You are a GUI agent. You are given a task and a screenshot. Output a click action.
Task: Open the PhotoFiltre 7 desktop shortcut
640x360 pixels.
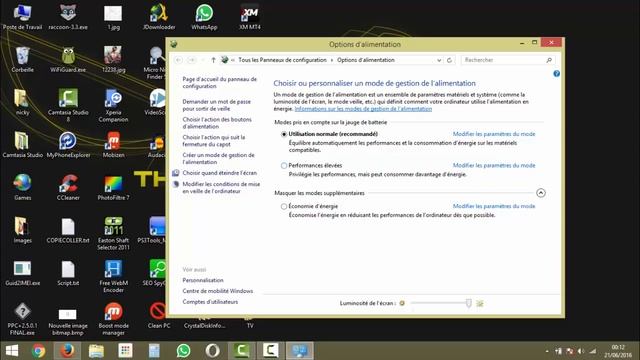coord(113,187)
